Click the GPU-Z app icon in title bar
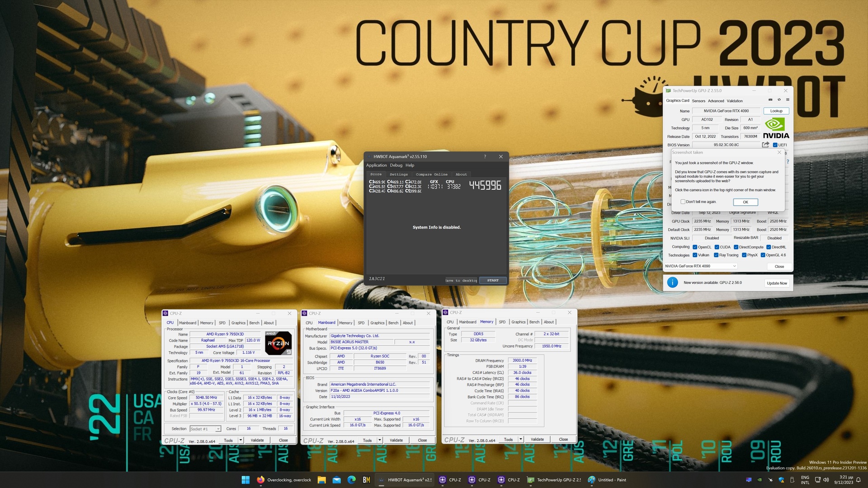 (668, 90)
